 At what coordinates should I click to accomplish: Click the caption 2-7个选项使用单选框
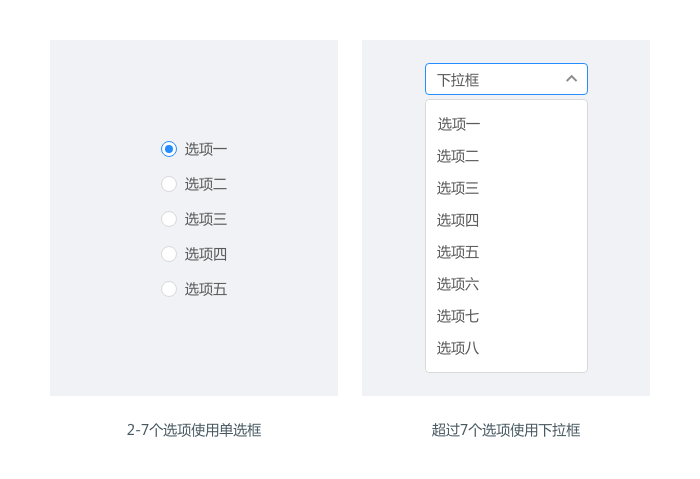tap(194, 430)
